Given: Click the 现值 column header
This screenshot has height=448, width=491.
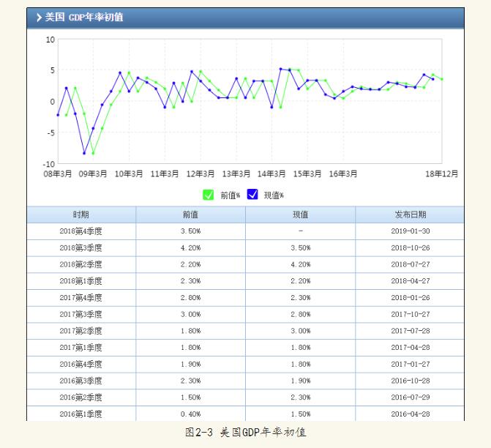Looking at the screenshot, I should tap(300, 214).
